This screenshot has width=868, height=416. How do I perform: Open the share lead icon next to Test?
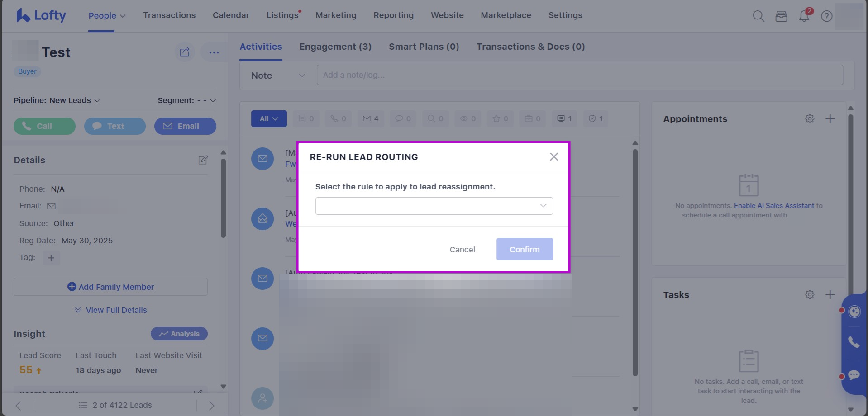[x=185, y=52]
